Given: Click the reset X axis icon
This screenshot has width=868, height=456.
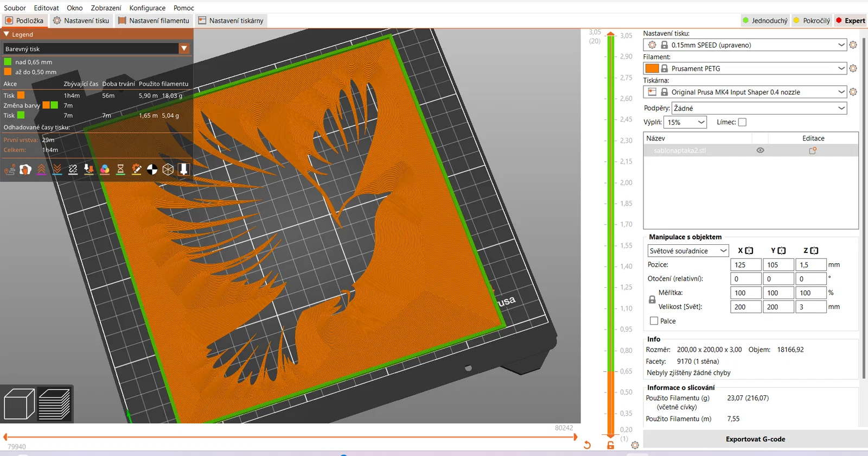Looking at the screenshot, I should point(749,251).
